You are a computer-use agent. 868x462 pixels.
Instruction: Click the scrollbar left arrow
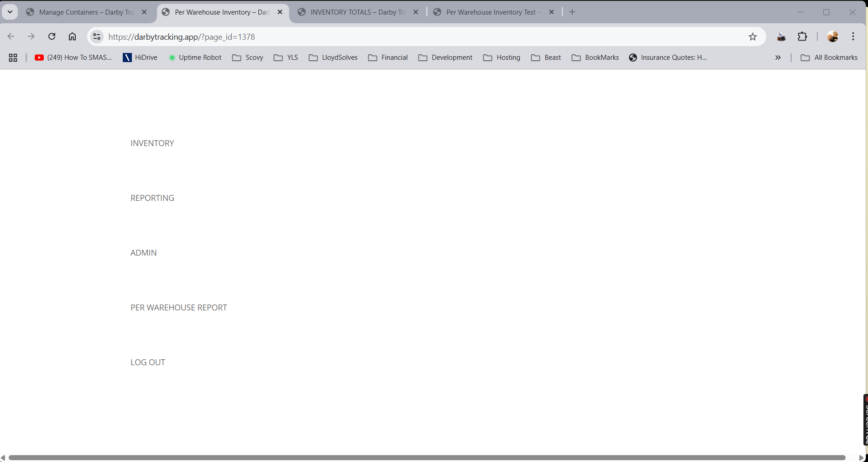tap(3, 457)
